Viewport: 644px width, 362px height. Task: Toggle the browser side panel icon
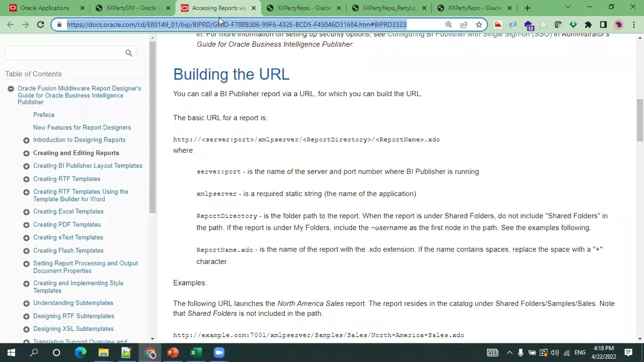[603, 25]
